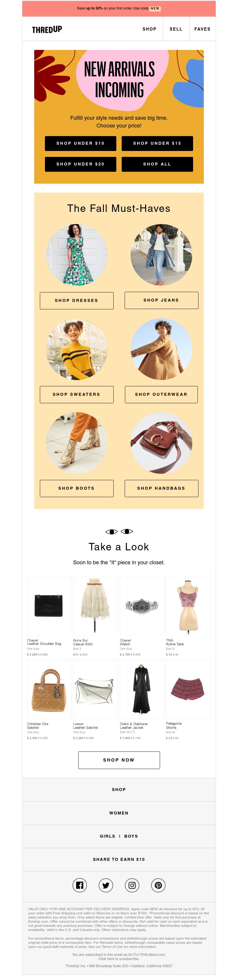
Task: Open the Chanel Leather Shoulder Bag thumbnail
Action: pyautogui.click(x=49, y=605)
